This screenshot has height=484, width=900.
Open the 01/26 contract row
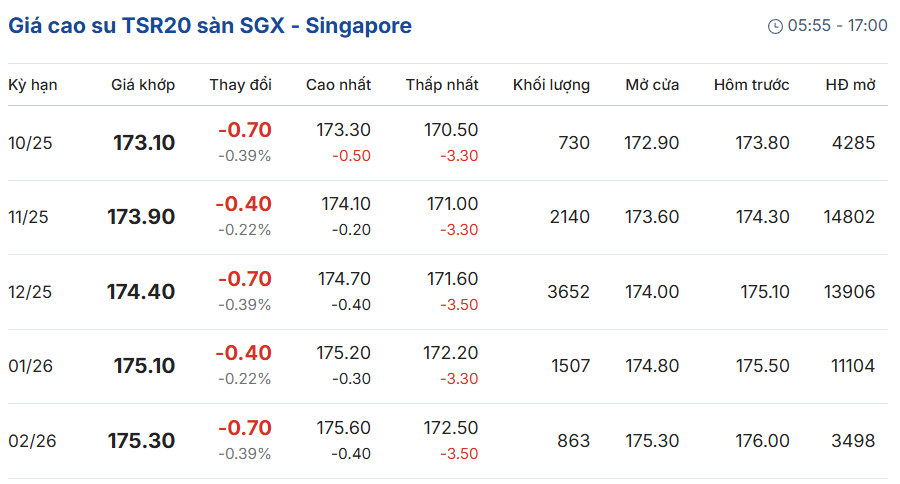point(448,366)
